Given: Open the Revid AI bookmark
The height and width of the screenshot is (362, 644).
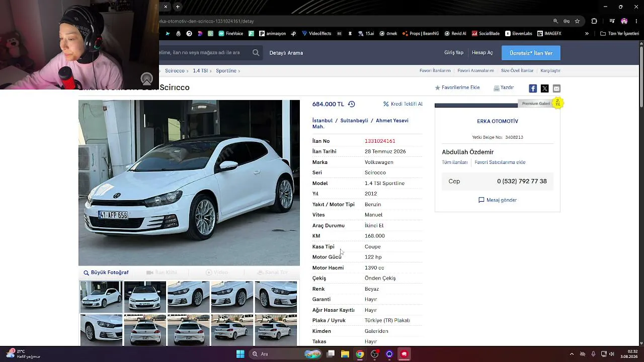Looking at the screenshot, I should coord(455,34).
